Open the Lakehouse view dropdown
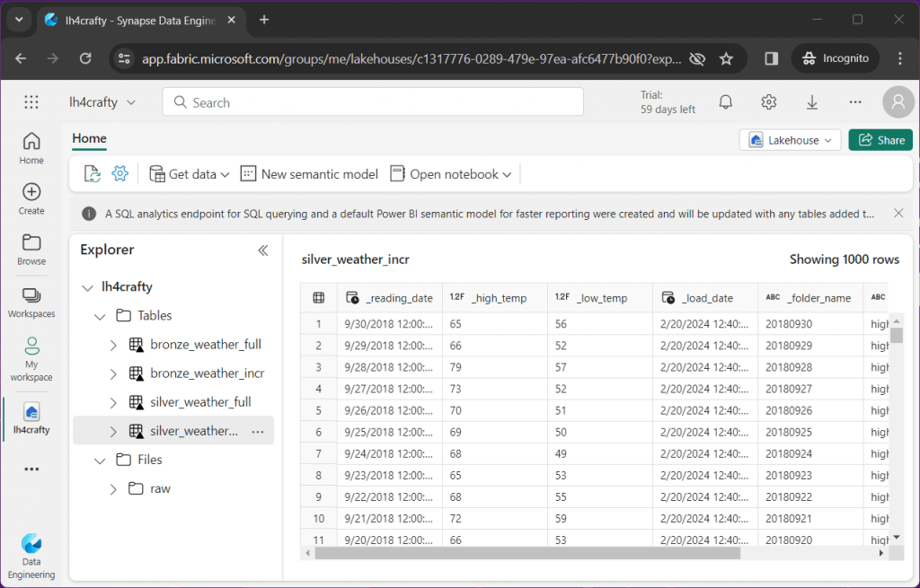This screenshot has height=588, width=920. [x=790, y=139]
